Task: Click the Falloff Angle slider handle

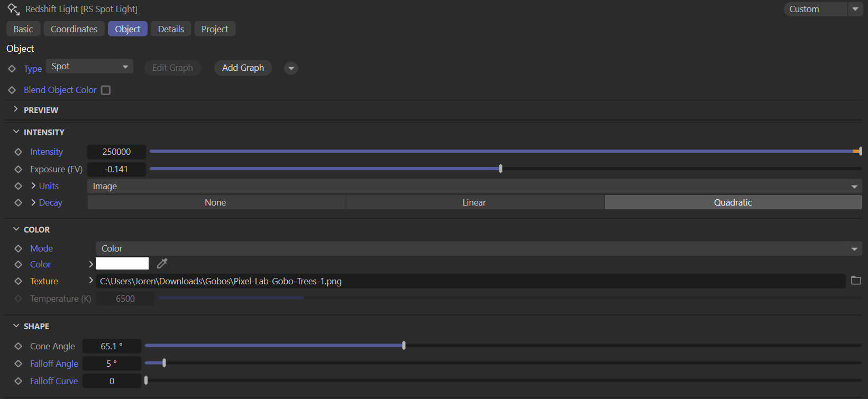Action: coord(164,363)
